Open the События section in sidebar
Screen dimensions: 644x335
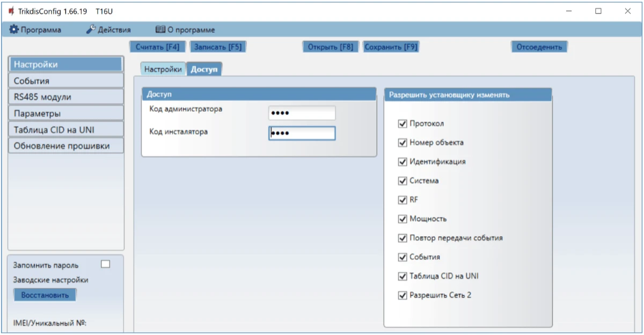click(x=66, y=81)
